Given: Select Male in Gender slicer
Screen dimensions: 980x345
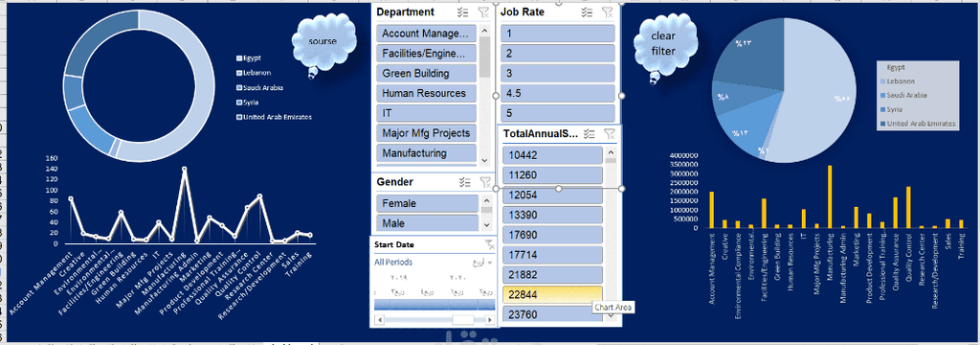Looking at the screenshot, I should (426, 223).
